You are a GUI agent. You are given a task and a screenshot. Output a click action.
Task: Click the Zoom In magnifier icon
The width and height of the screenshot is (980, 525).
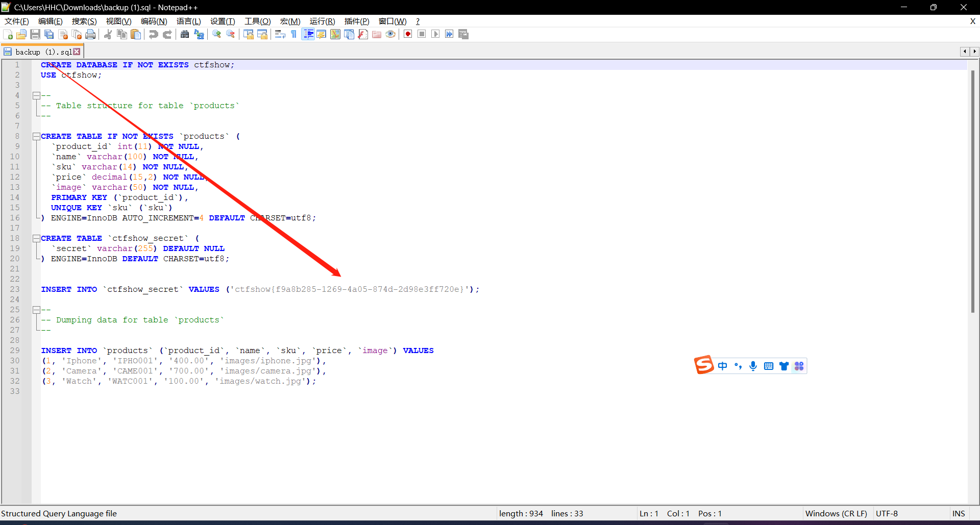[217, 34]
